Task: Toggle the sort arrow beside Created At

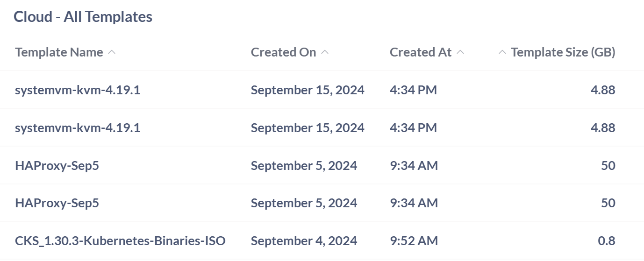Action: tap(460, 52)
